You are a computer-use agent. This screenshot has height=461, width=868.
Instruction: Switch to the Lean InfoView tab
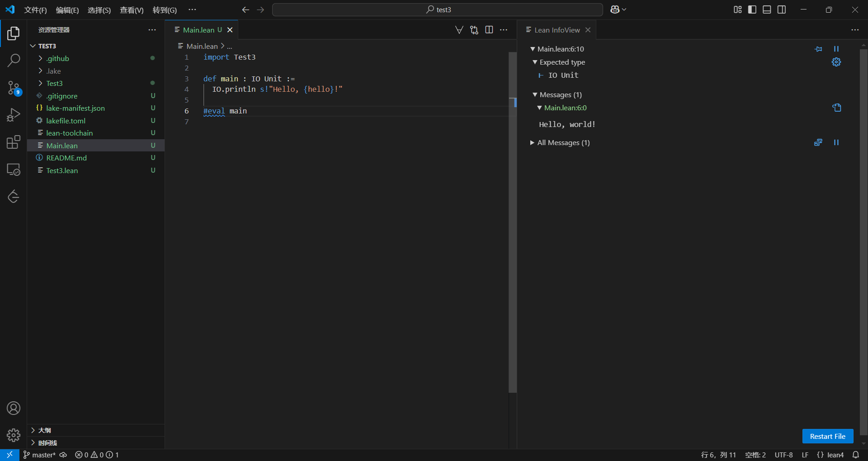pos(557,30)
